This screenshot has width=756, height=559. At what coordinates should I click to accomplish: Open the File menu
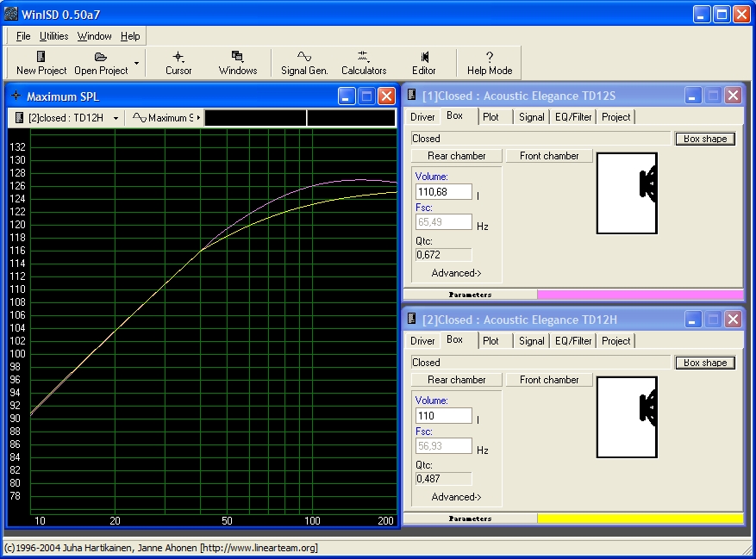(23, 36)
